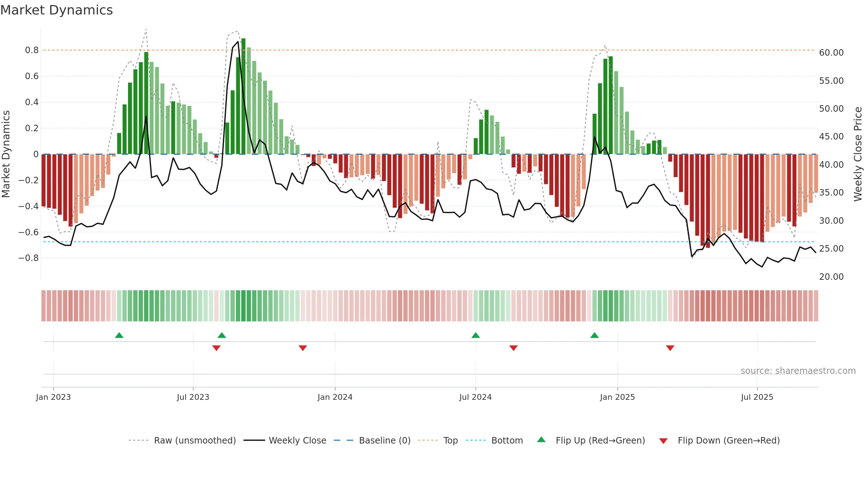868x488 pixels.
Task: Click the 25.00 right axis price label
Action: coord(831,249)
